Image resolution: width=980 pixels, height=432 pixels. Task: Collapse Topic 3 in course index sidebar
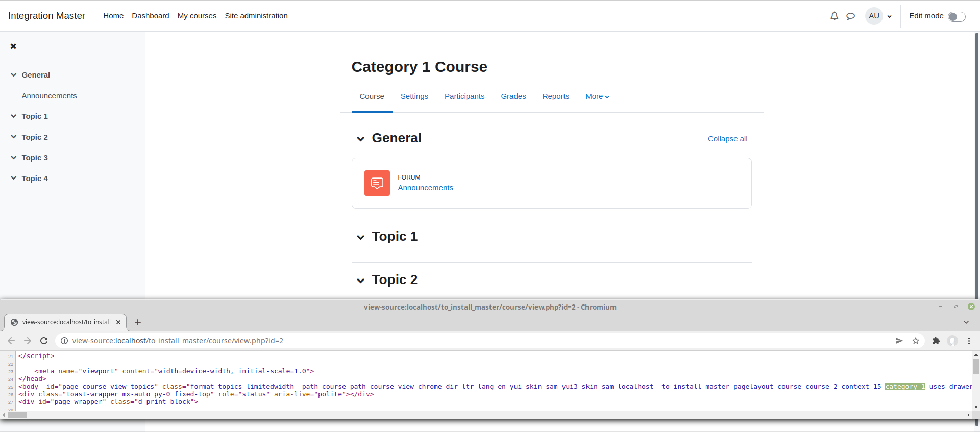tap(14, 158)
